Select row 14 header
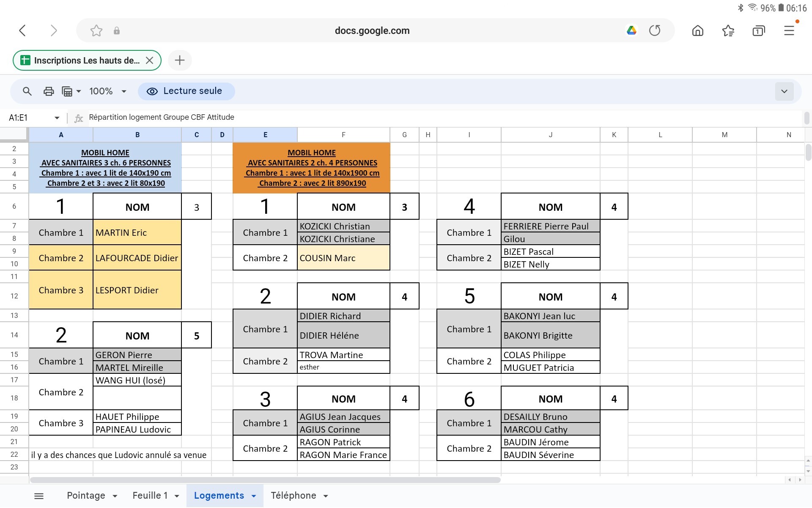The width and height of the screenshot is (812, 508). tap(14, 335)
